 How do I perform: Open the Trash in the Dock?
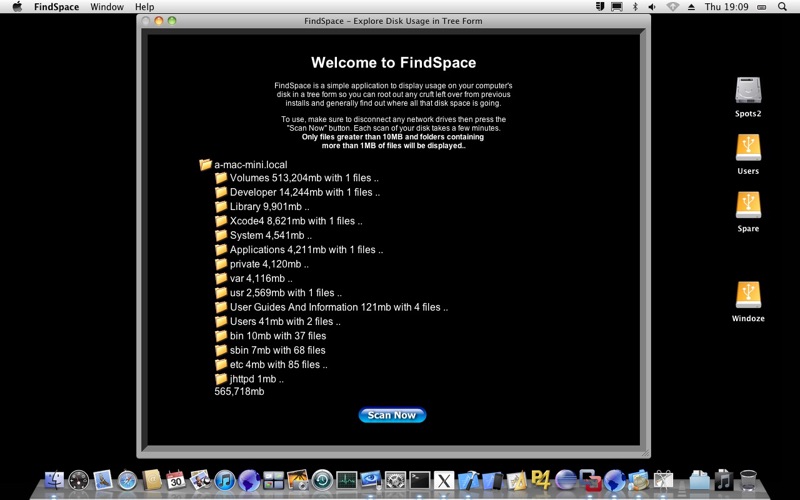pyautogui.click(x=748, y=480)
